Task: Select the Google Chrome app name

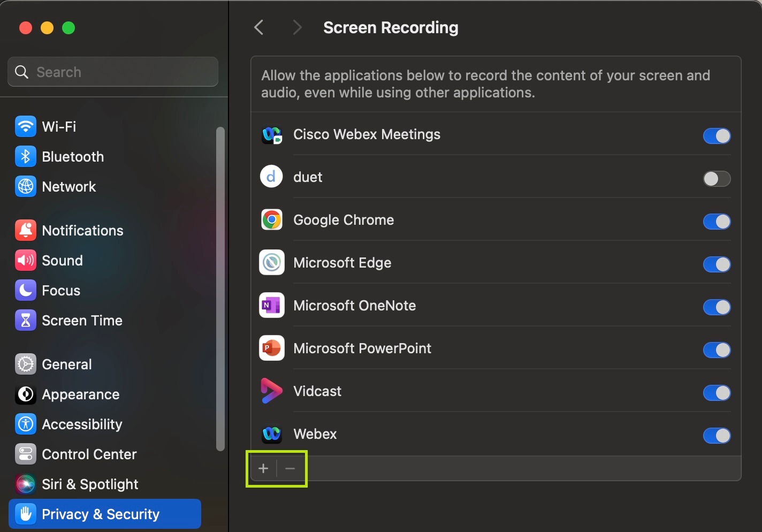Action: coord(344,220)
